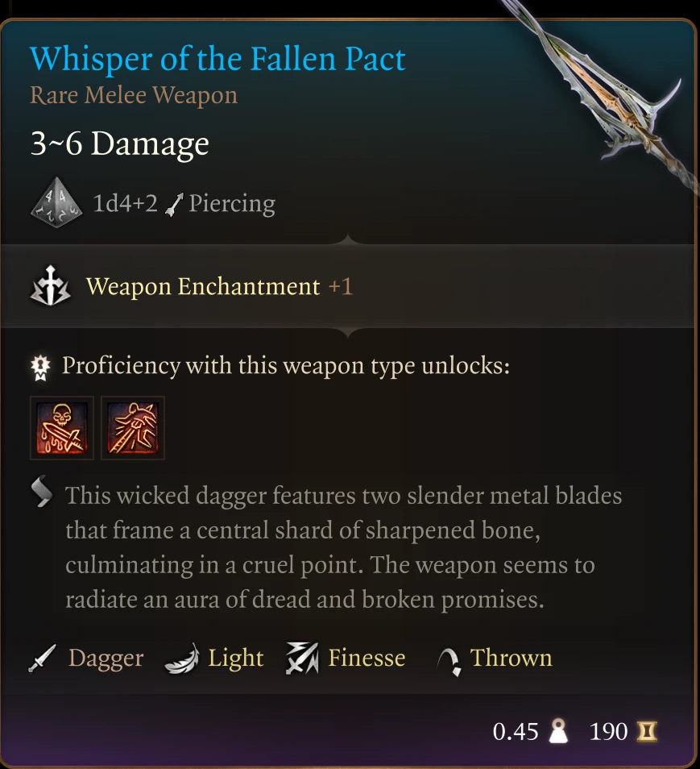Click the d4 damage die icon
Image resolution: width=700 pixels, height=769 pixels.
(56, 202)
